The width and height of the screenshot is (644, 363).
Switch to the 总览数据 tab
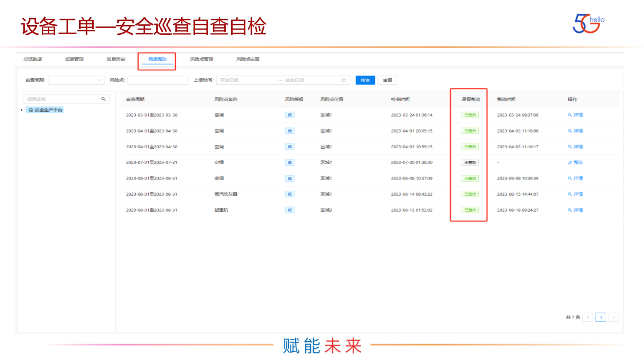coord(33,59)
